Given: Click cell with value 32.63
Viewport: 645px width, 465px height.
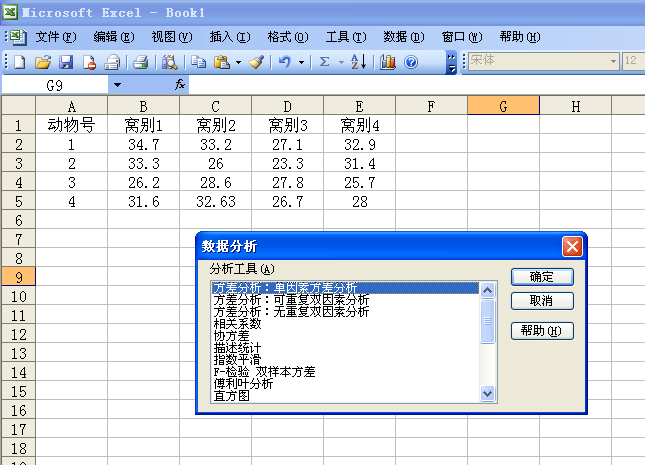Looking at the screenshot, I should [216, 201].
